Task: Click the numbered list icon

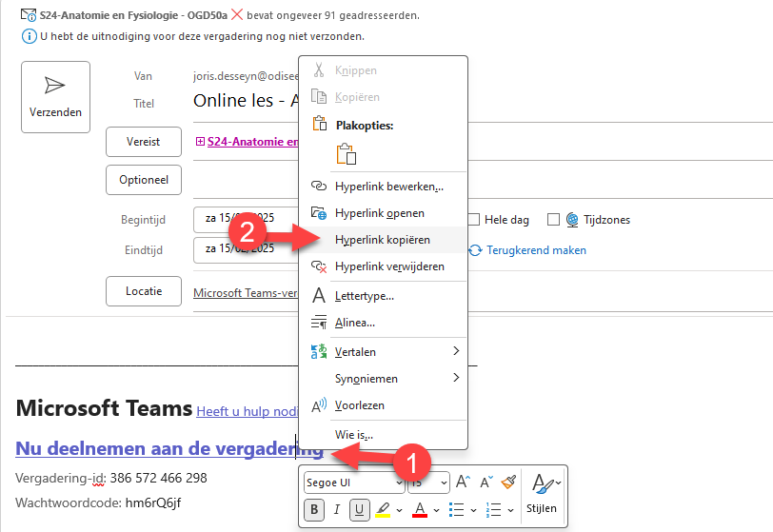Action: (493, 510)
